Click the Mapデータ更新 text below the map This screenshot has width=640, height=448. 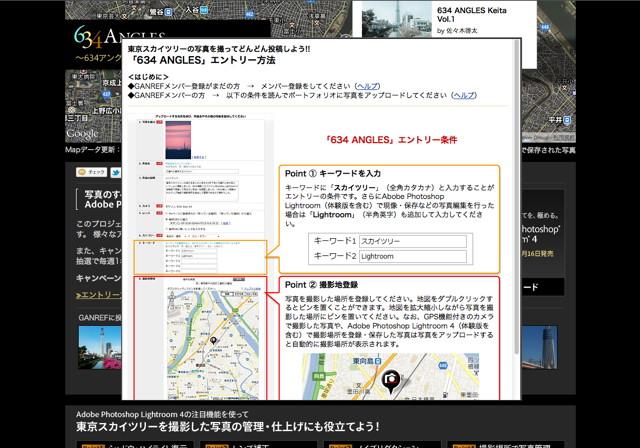[x=93, y=150]
